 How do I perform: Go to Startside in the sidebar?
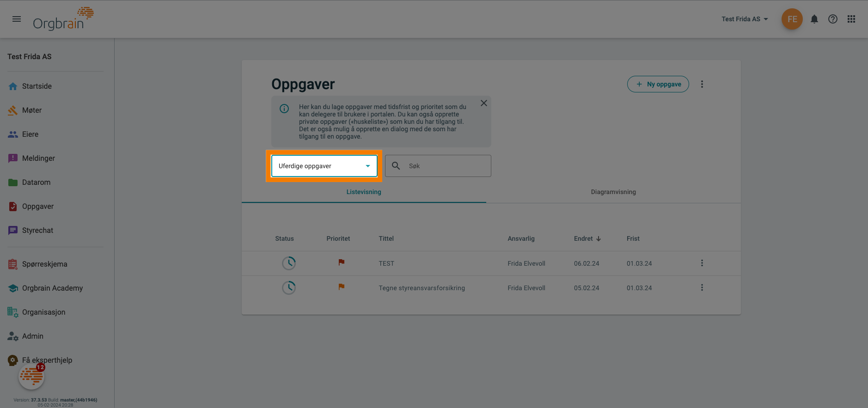pyautogui.click(x=37, y=86)
